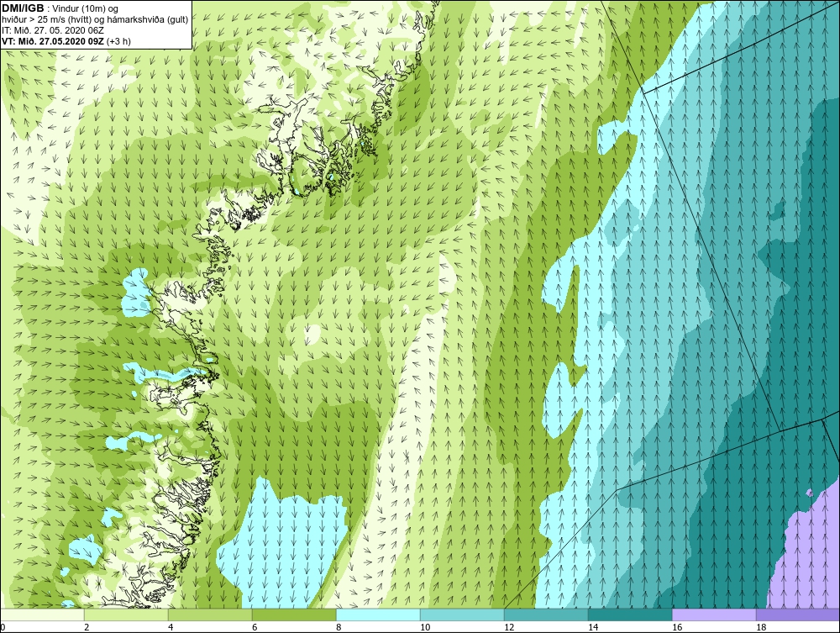Click the 'Vindur (10m) og' text

point(86,8)
